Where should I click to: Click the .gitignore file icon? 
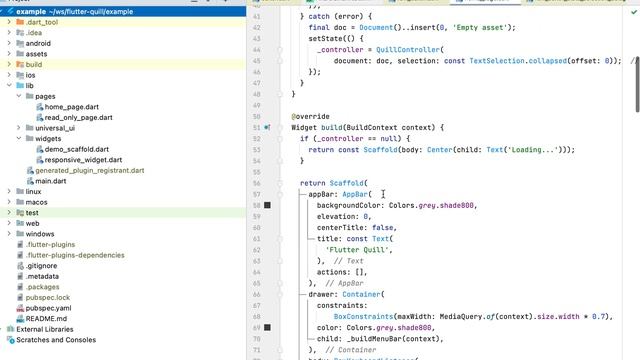20,266
